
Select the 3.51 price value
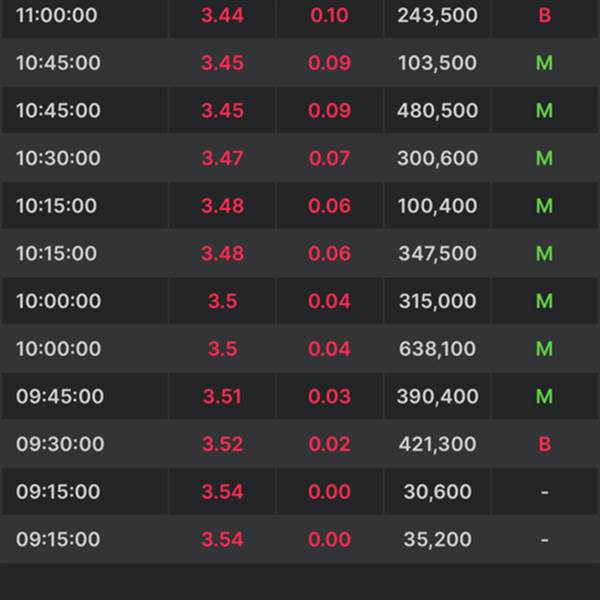(222, 396)
